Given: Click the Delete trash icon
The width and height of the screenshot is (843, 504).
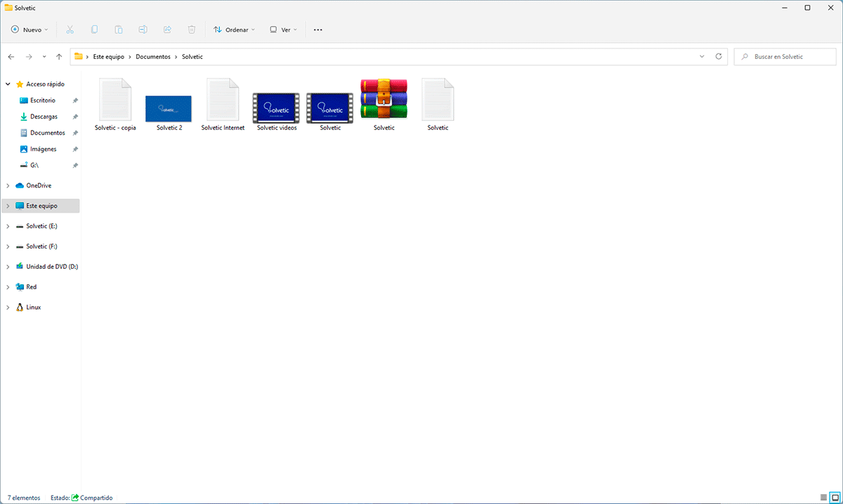Looking at the screenshot, I should [x=192, y=29].
